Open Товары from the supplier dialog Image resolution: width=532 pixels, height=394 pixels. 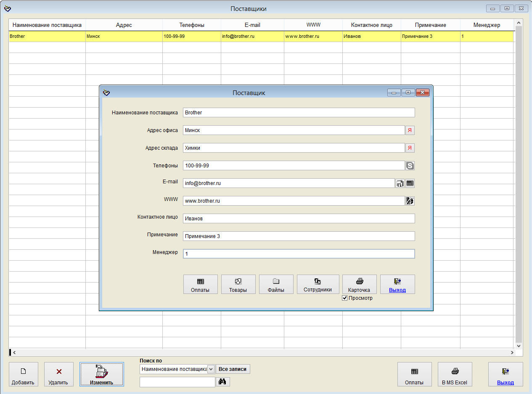238,284
